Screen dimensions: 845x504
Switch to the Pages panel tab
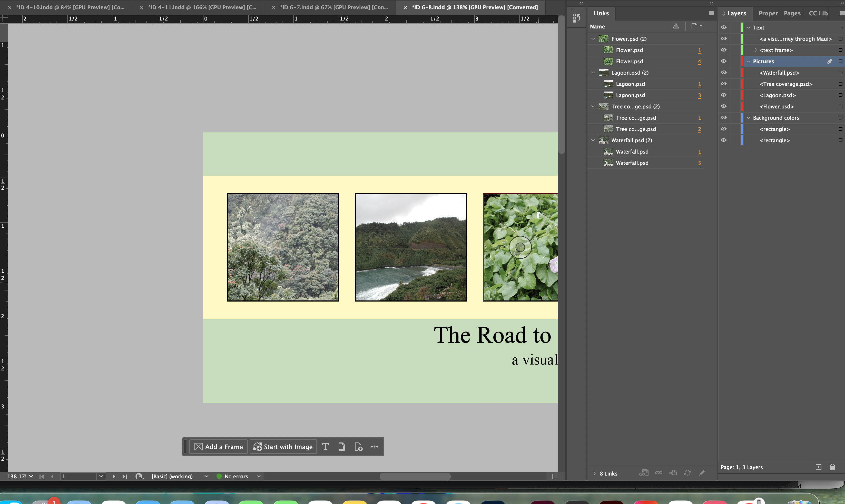click(x=792, y=13)
